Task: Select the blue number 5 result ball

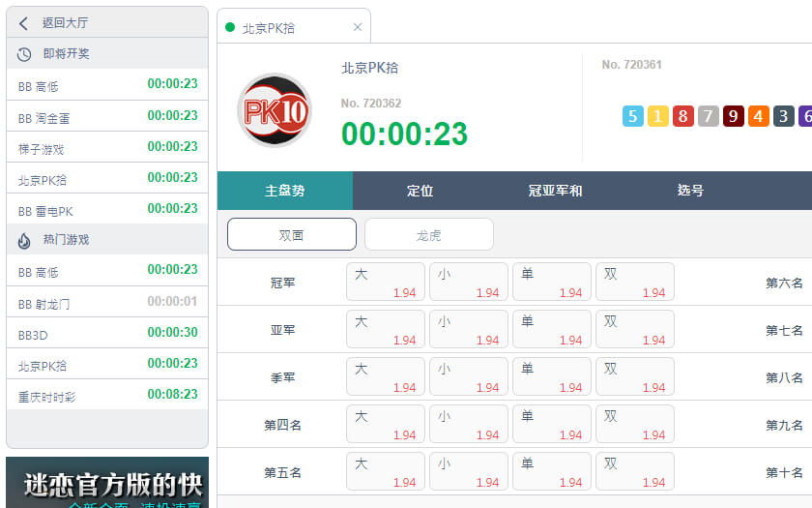Action: click(633, 117)
